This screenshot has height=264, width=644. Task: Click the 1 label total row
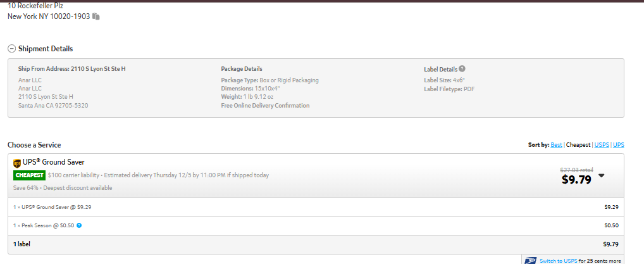point(316,244)
